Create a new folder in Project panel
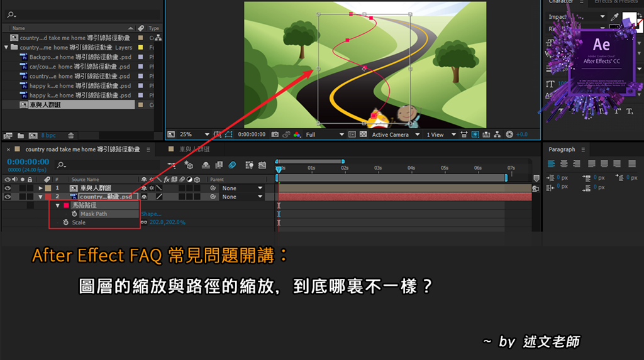The image size is (644, 360). 21,136
